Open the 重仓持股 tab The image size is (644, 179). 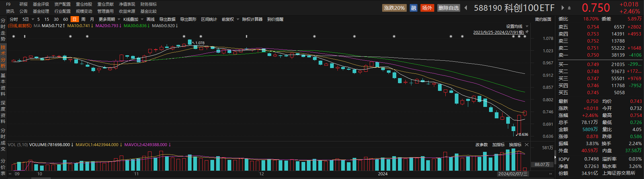click(84, 4)
